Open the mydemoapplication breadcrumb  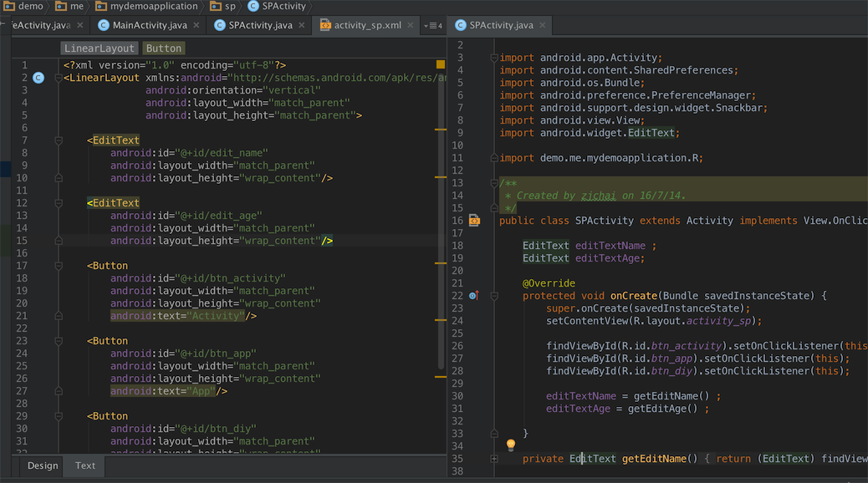[x=146, y=6]
